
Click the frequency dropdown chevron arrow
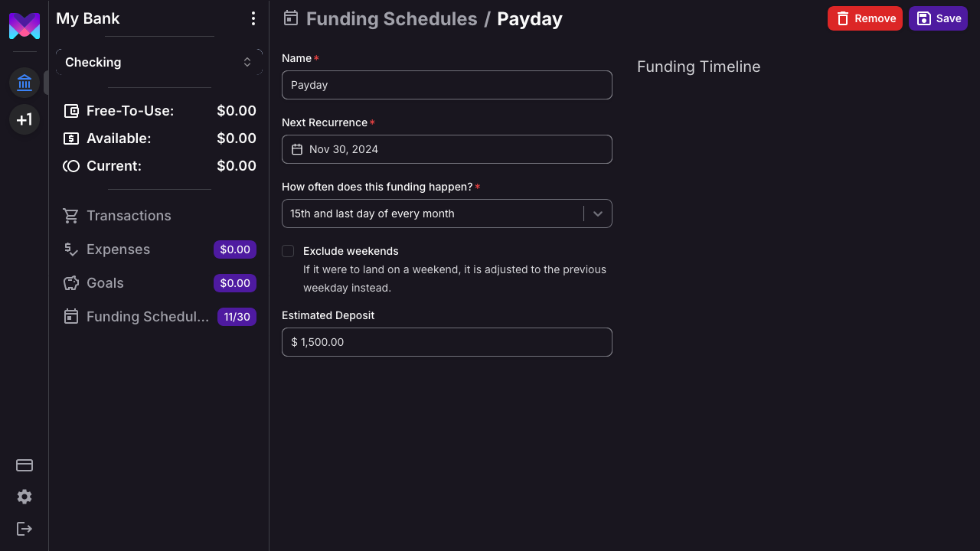(x=598, y=214)
